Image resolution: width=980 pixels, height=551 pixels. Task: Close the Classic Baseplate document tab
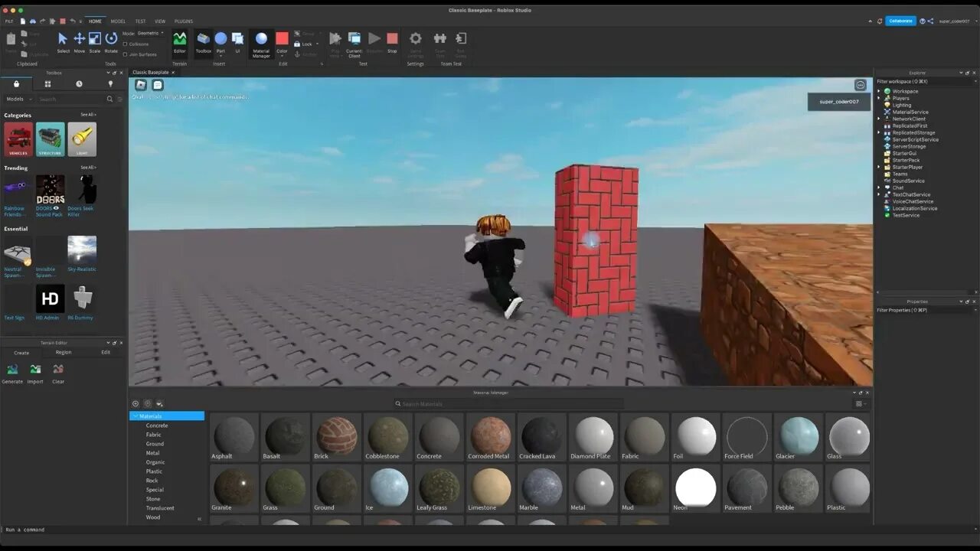tap(173, 73)
